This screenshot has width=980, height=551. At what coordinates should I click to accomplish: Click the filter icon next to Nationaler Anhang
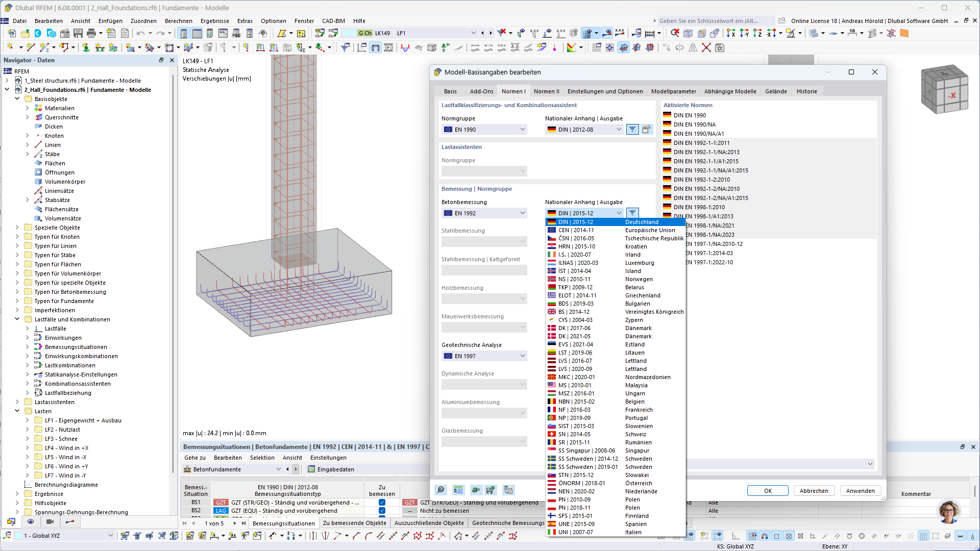click(x=631, y=213)
